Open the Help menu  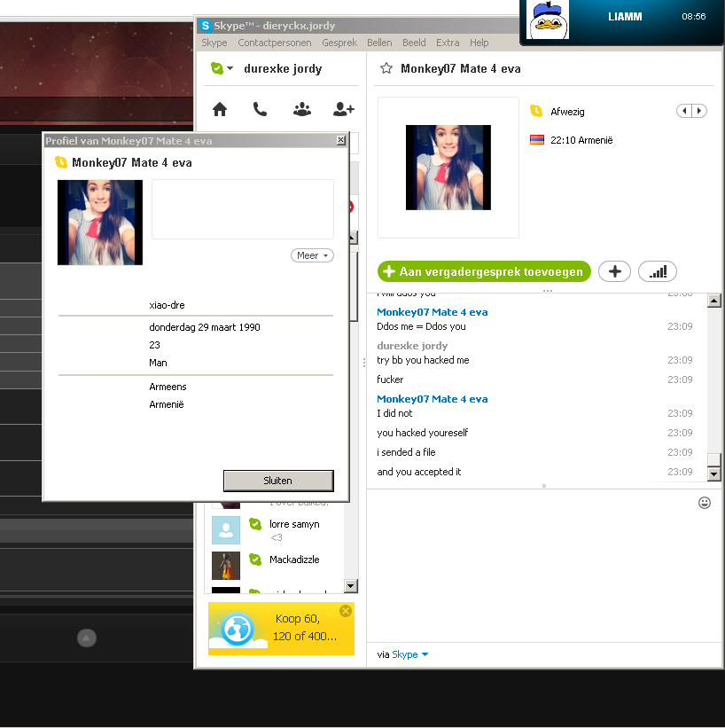pos(479,43)
